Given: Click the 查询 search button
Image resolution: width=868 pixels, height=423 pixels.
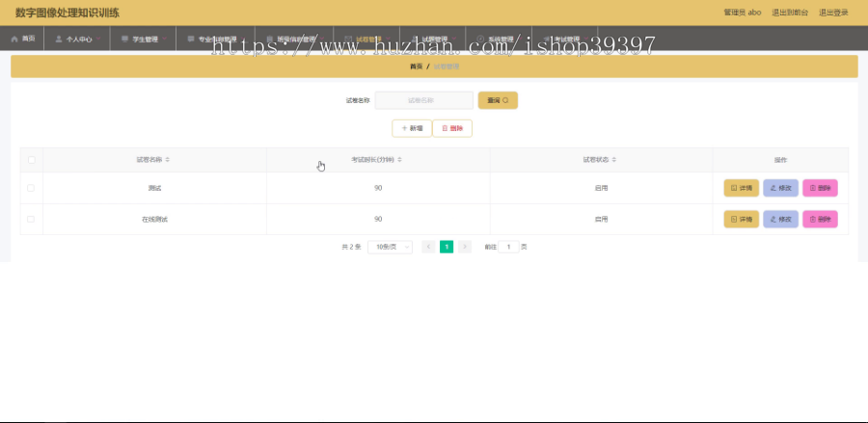Looking at the screenshot, I should pos(498,100).
